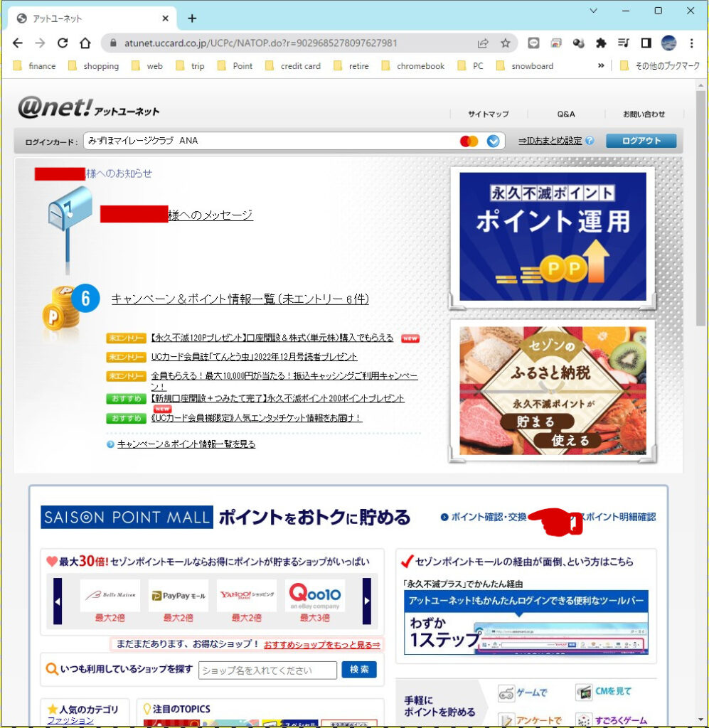The height and width of the screenshot is (728, 709).
Task: Click the vertical page scrollbar thumb
Action: tap(700, 208)
